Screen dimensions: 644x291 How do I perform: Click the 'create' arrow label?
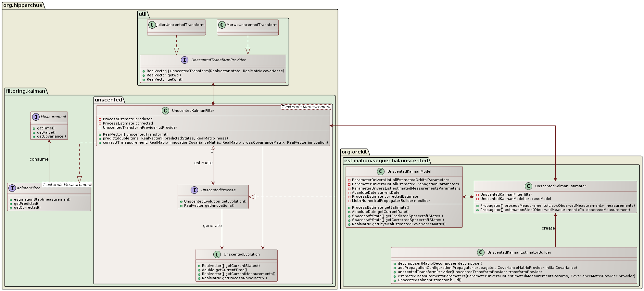548,228
